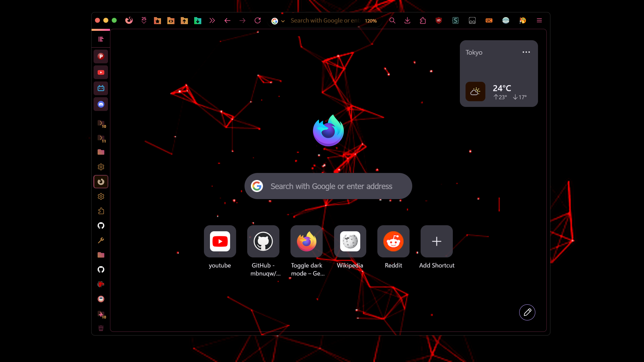
Task: Open the application hamburger menu
Action: pos(539,20)
